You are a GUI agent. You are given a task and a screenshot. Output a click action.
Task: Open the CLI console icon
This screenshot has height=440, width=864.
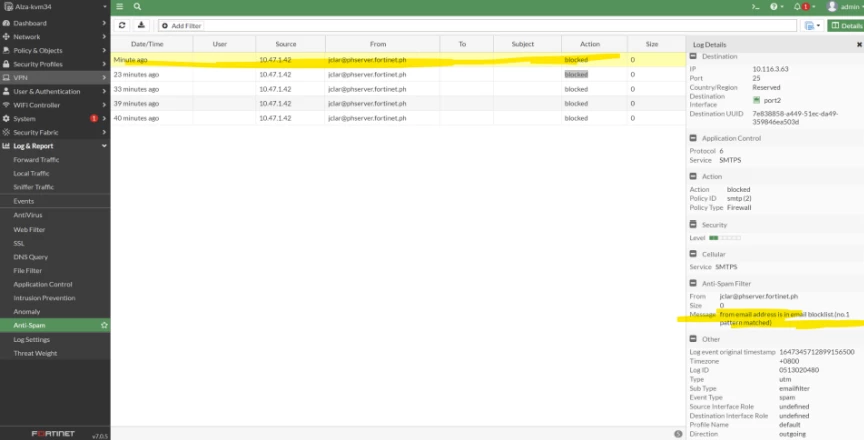point(755,7)
